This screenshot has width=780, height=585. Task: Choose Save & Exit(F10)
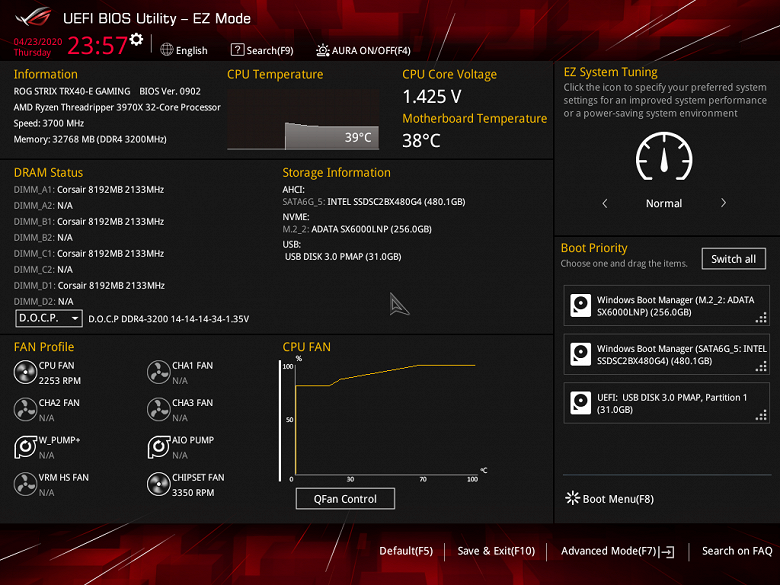496,551
